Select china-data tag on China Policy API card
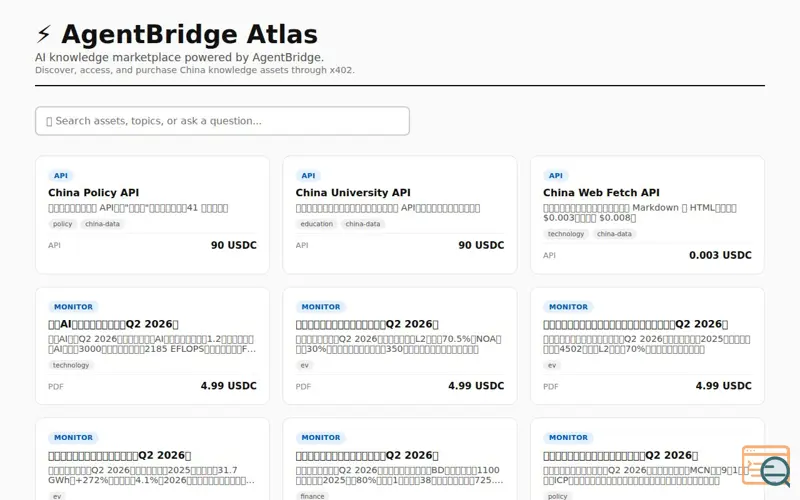The height and width of the screenshot is (500, 800). [103, 224]
